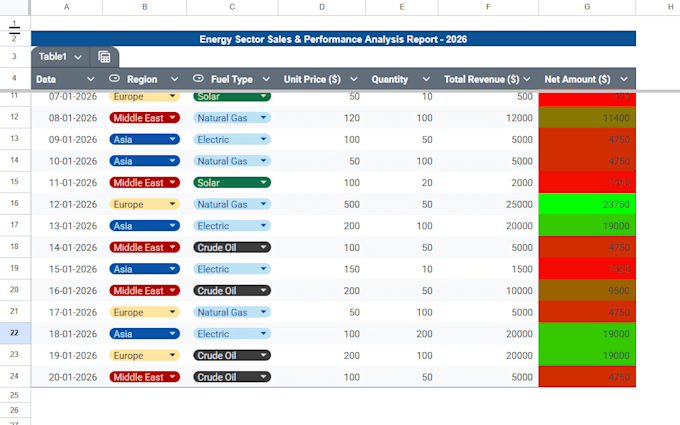Open the Table1 name dropdown chevron
Image resolution: width=680 pixels, height=425 pixels.
(x=78, y=57)
